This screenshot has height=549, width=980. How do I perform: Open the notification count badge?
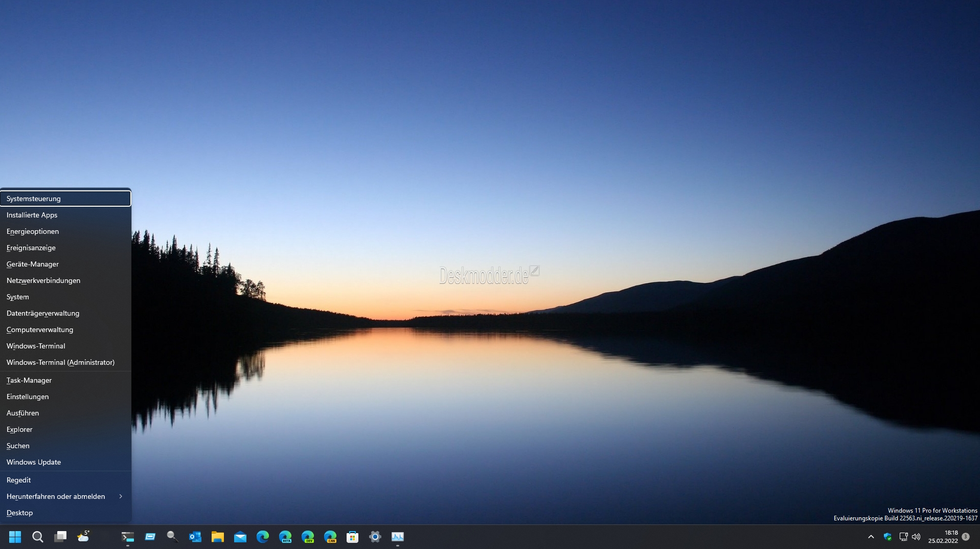click(966, 537)
